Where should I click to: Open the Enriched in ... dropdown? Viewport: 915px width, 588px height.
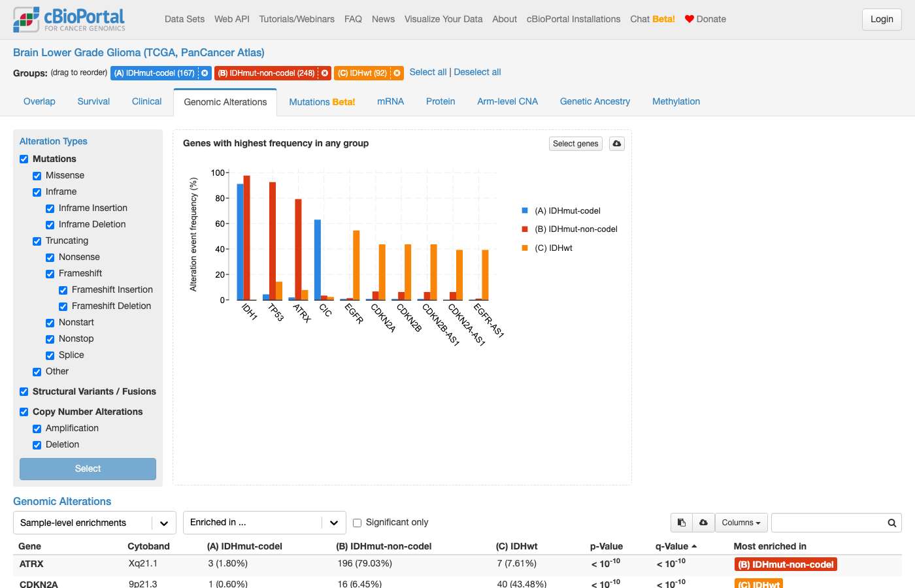(265, 523)
